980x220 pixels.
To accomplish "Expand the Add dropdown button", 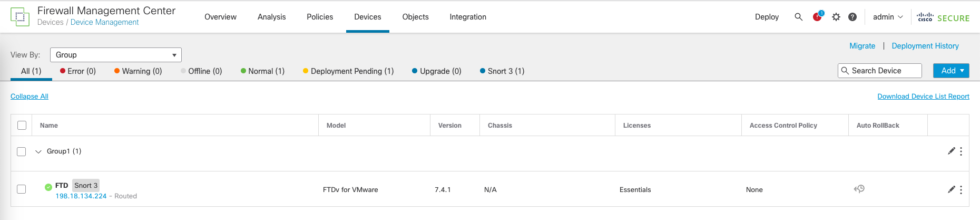I will pyautogui.click(x=951, y=71).
